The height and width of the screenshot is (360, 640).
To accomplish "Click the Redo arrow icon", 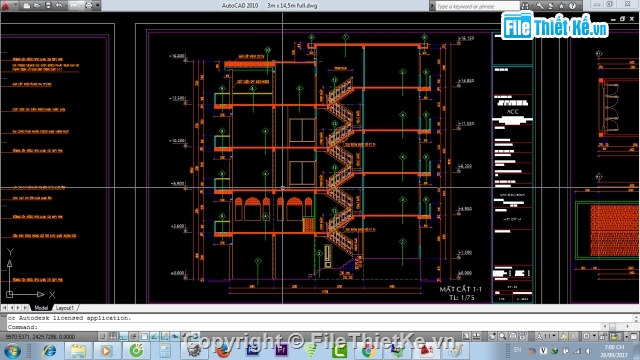I will coord(74,6).
